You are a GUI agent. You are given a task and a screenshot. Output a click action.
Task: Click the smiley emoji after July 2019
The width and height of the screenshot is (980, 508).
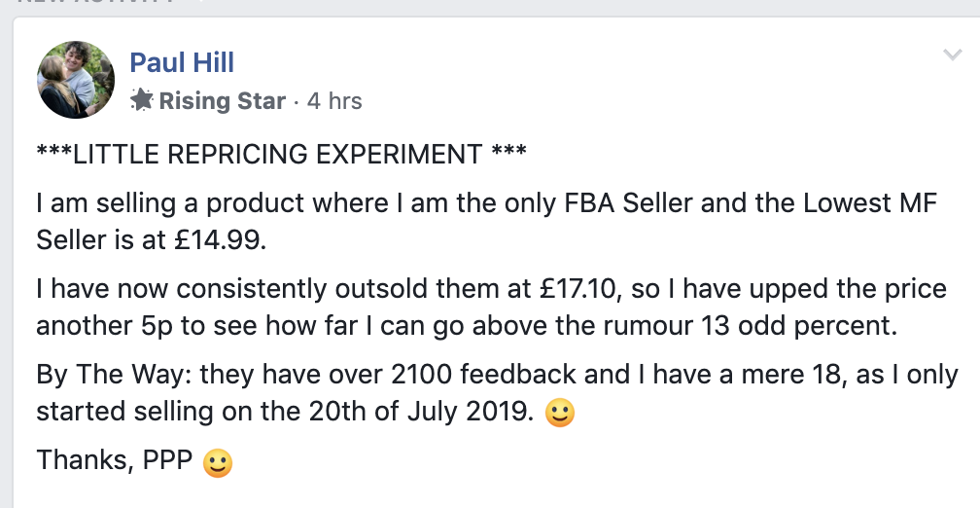tap(560, 413)
